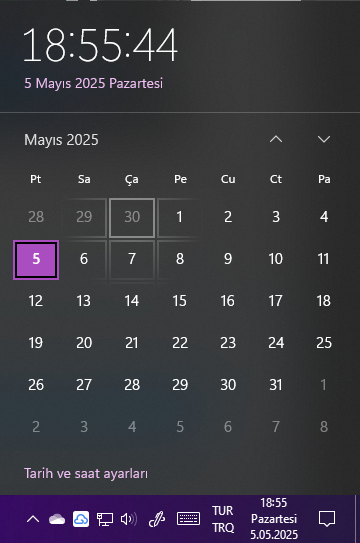The height and width of the screenshot is (543, 360).
Task: Open the network connection tray icon
Action: [x=105, y=519]
